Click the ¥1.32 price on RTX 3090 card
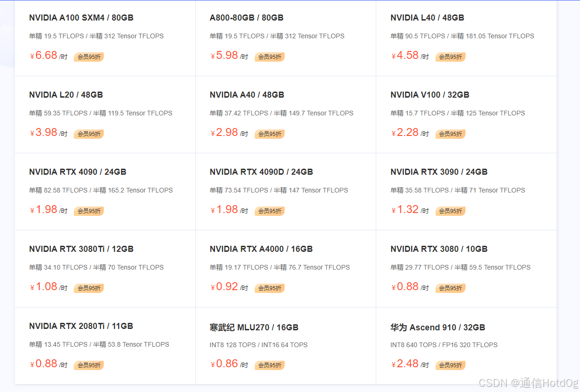The image size is (580, 392). pos(405,210)
